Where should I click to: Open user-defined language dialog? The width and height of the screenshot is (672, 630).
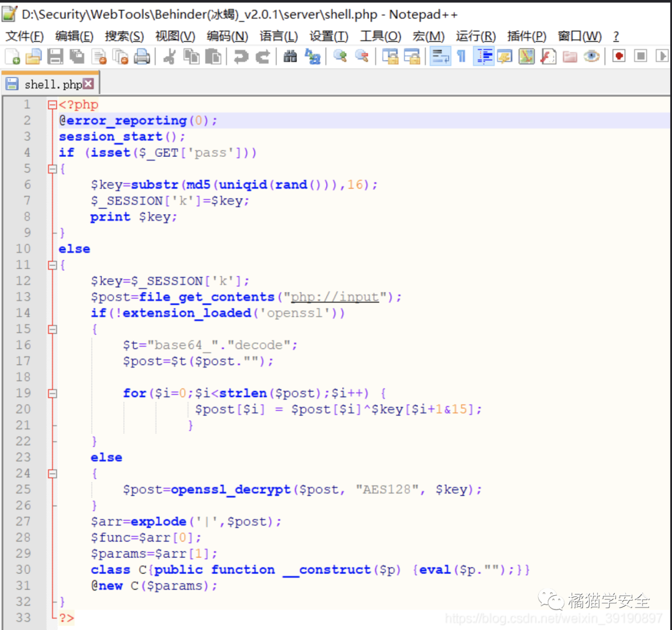505,57
